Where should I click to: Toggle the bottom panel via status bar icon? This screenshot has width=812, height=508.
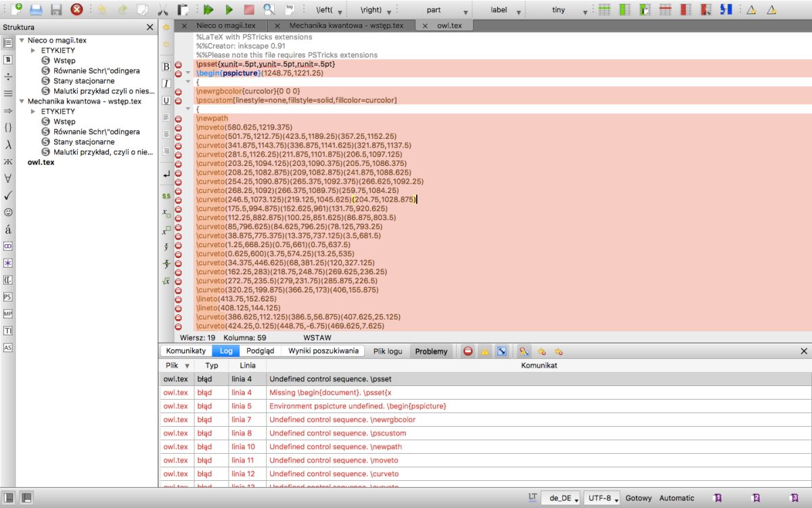point(26,498)
